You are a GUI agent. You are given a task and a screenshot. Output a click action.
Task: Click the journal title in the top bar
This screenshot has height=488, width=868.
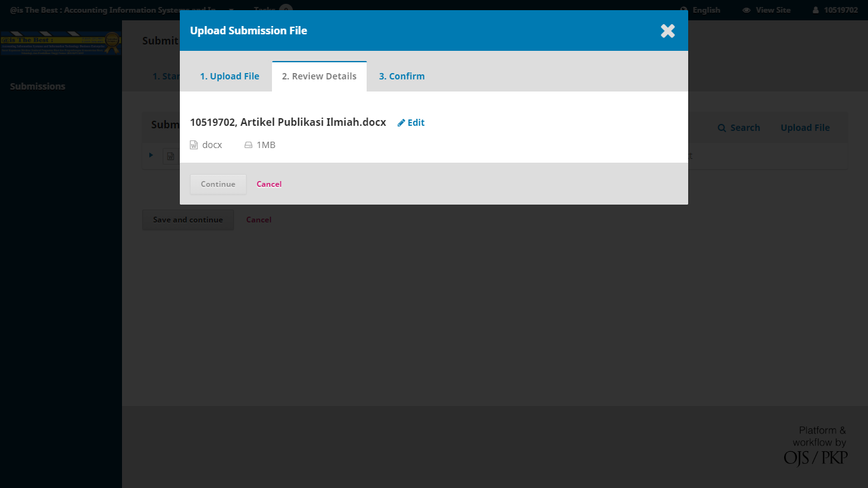coord(113,10)
